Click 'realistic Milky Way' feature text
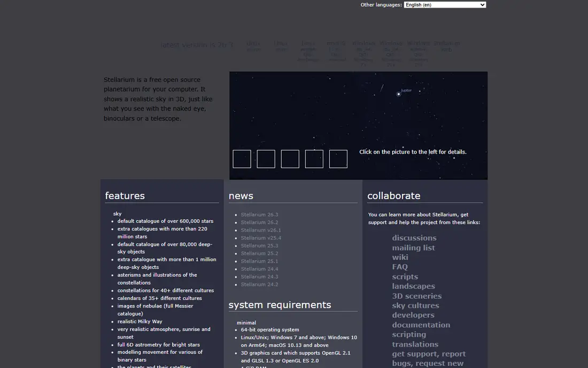The height and width of the screenshot is (368, 588). (x=140, y=321)
